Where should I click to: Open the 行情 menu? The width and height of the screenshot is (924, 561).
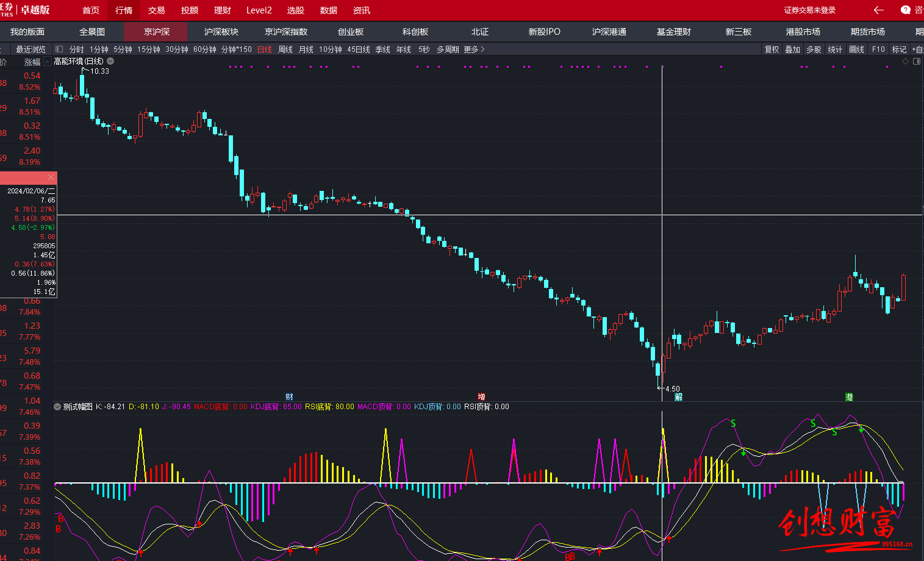[124, 10]
